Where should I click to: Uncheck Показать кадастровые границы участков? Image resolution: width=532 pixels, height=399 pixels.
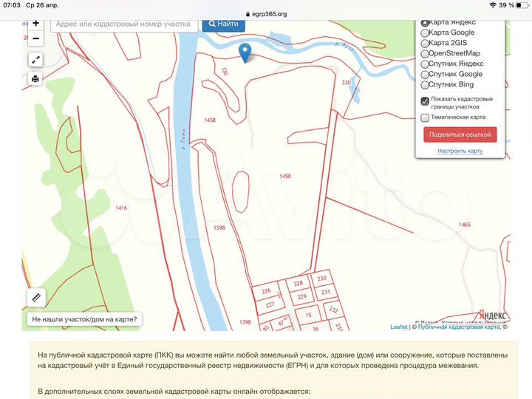pos(425,101)
